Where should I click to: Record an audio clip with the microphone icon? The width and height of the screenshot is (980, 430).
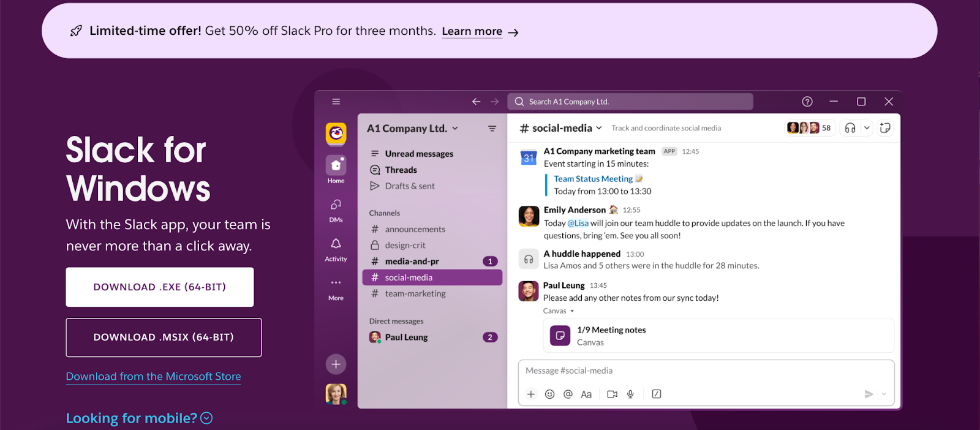pyautogui.click(x=630, y=394)
